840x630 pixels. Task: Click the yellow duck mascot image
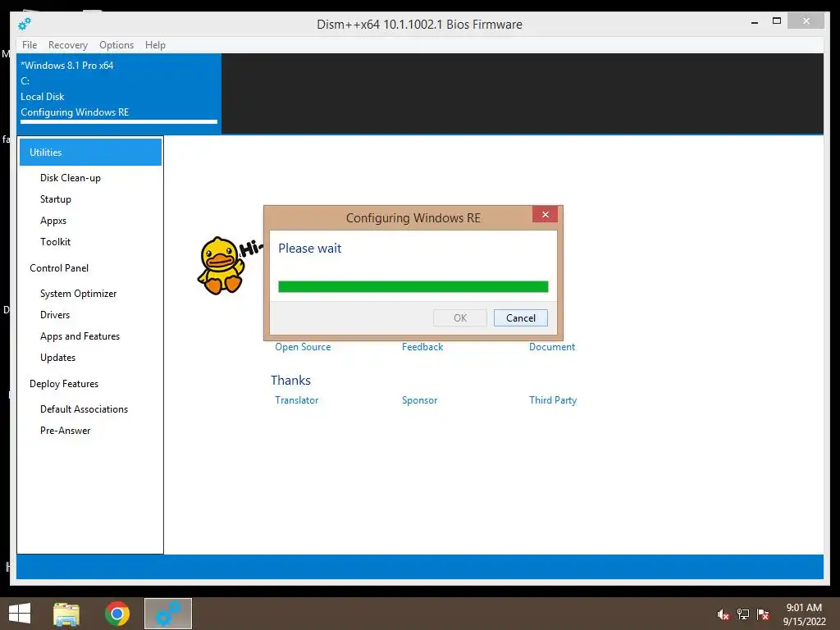coord(221,266)
